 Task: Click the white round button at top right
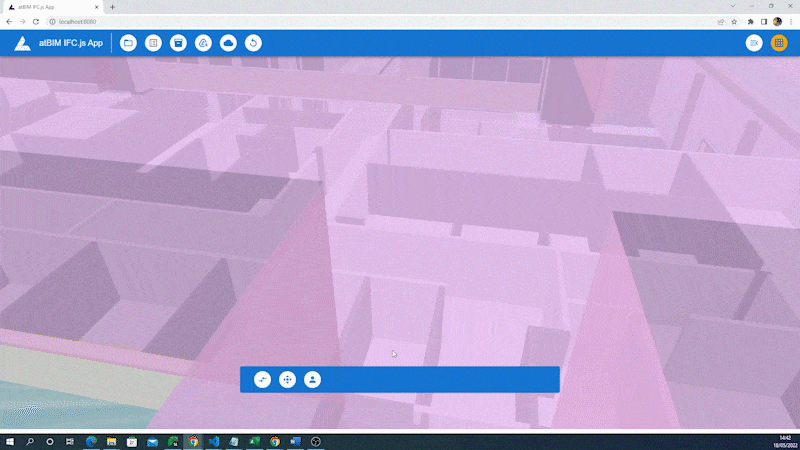[754, 43]
